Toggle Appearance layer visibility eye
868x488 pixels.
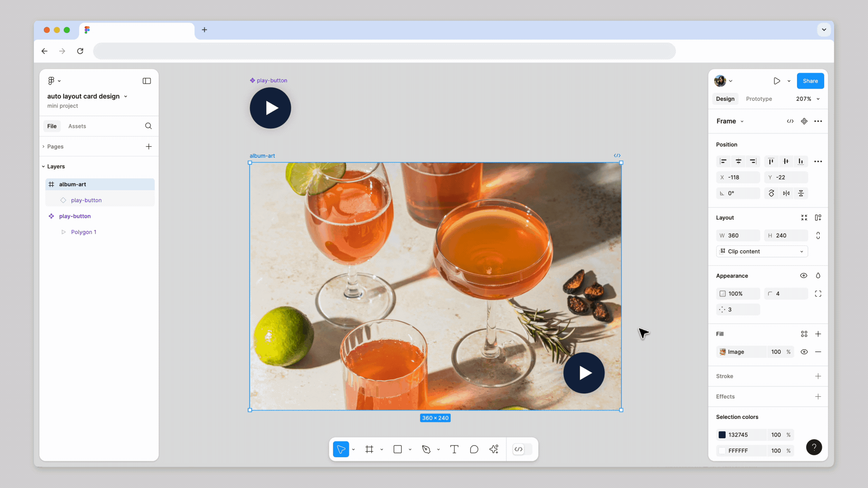pos(803,276)
